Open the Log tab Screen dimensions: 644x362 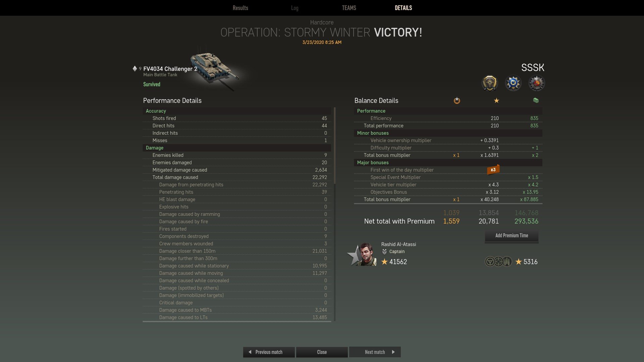coord(295,8)
